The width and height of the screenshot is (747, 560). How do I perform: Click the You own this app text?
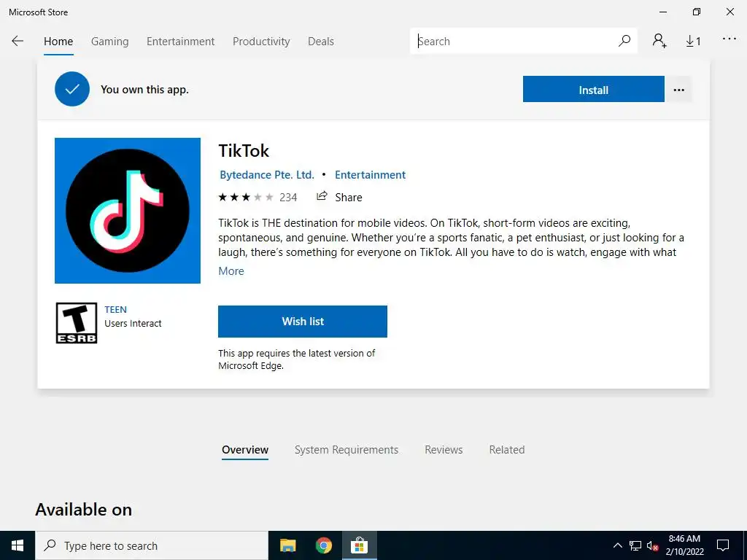pos(145,90)
